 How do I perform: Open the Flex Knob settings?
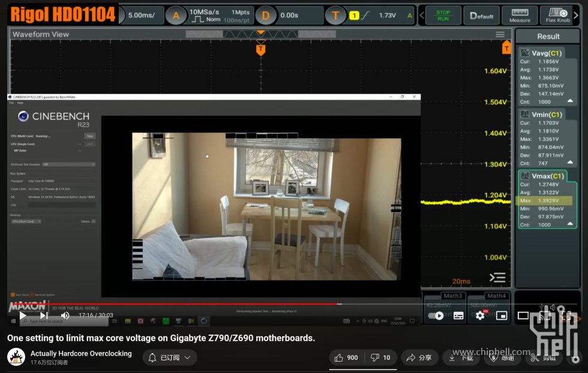tap(557, 16)
